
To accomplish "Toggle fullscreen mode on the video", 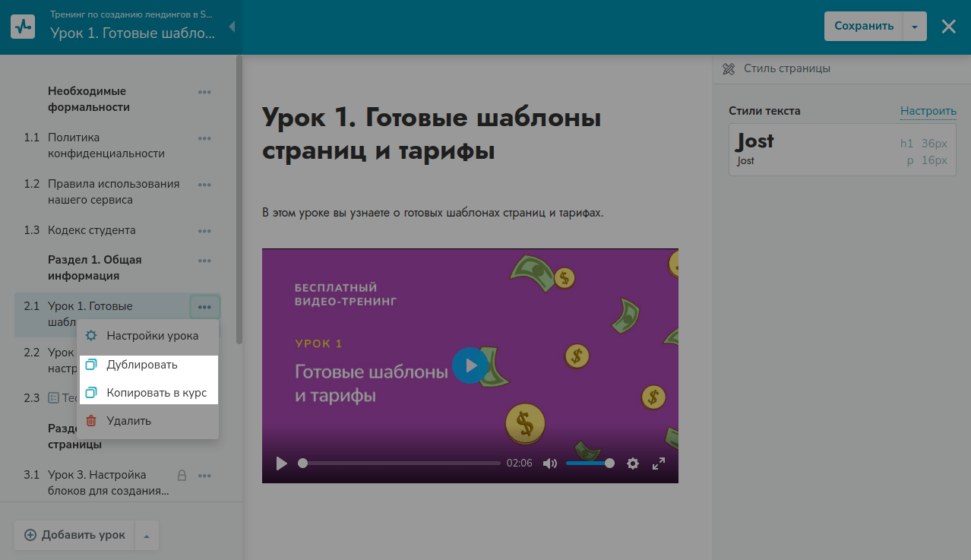I will 659,464.
